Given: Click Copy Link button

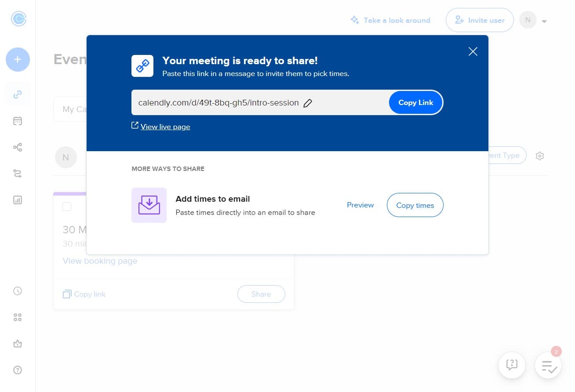Looking at the screenshot, I should pos(415,103).
